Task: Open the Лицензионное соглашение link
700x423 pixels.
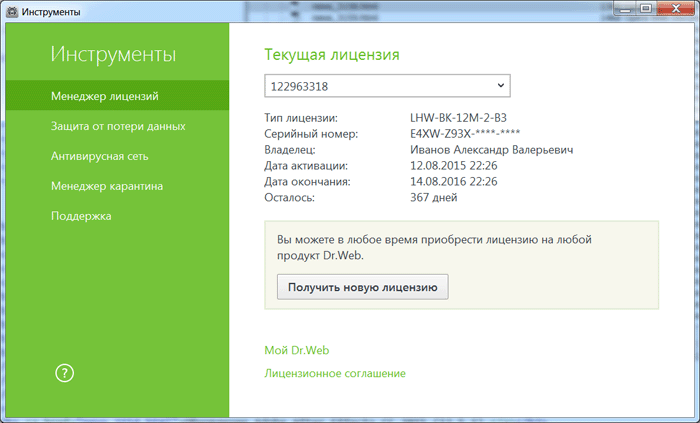Action: [335, 373]
